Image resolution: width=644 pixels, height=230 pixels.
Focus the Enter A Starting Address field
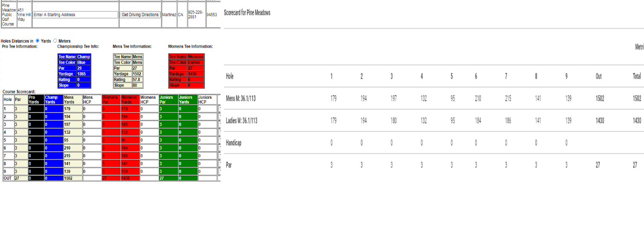coord(75,14)
